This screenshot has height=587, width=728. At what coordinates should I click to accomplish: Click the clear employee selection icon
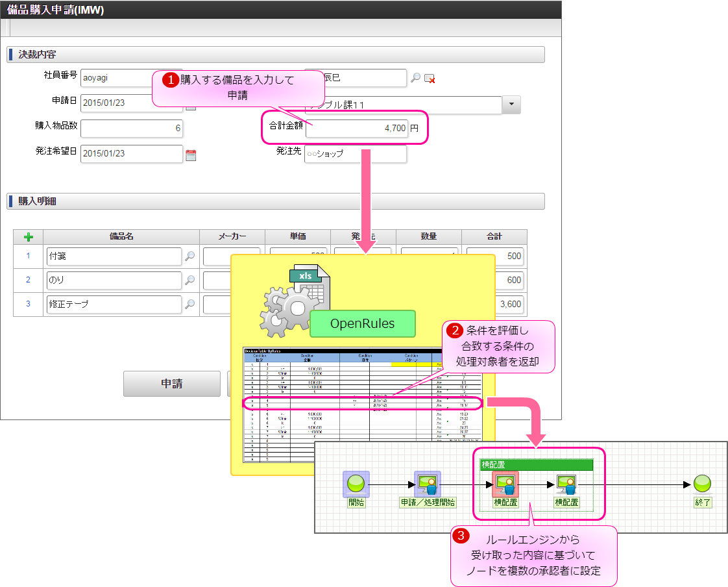coord(430,79)
